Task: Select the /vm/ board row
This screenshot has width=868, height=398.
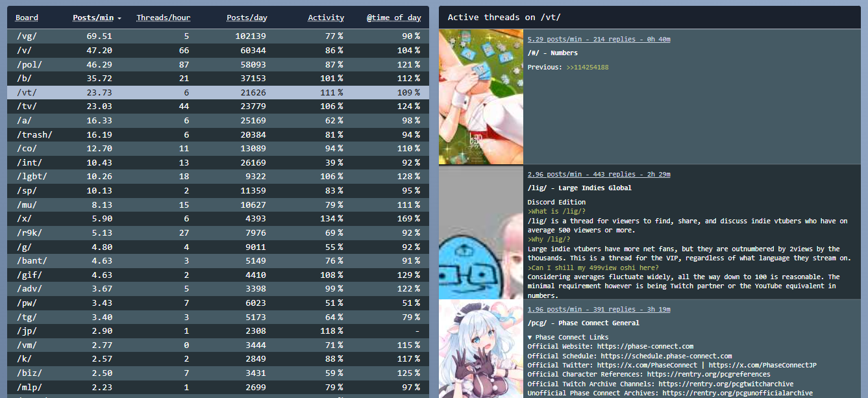Action: (x=218, y=345)
